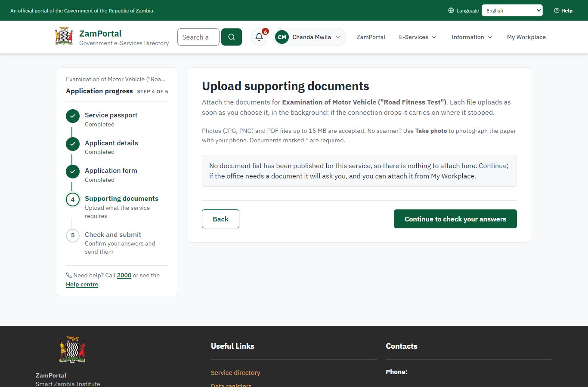Click the step 4 circle indicator
The image size is (588, 387).
tap(73, 200)
